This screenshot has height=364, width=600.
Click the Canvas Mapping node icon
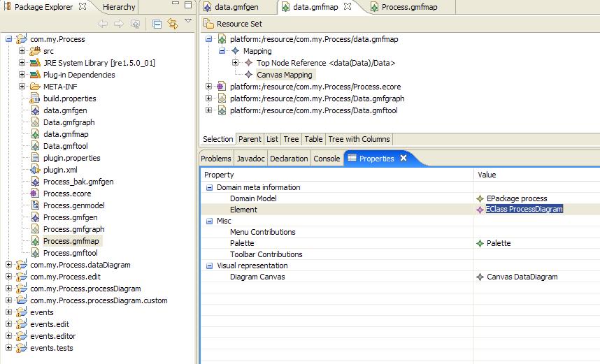249,75
